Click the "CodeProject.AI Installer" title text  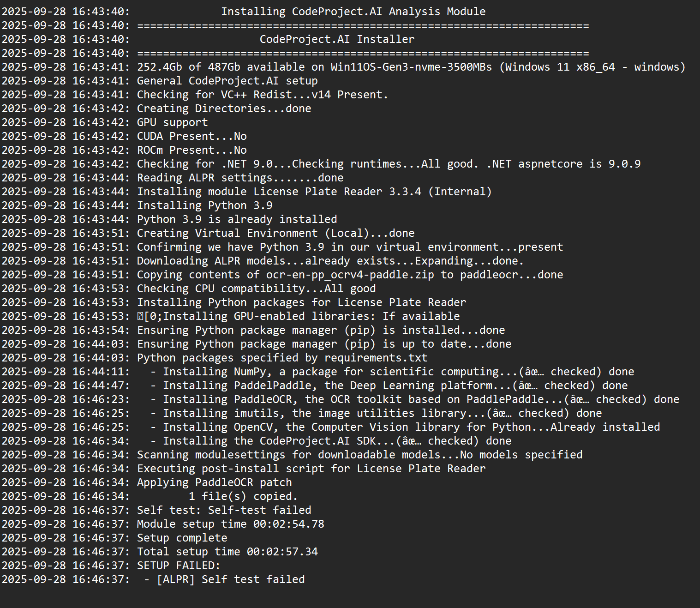click(337, 39)
